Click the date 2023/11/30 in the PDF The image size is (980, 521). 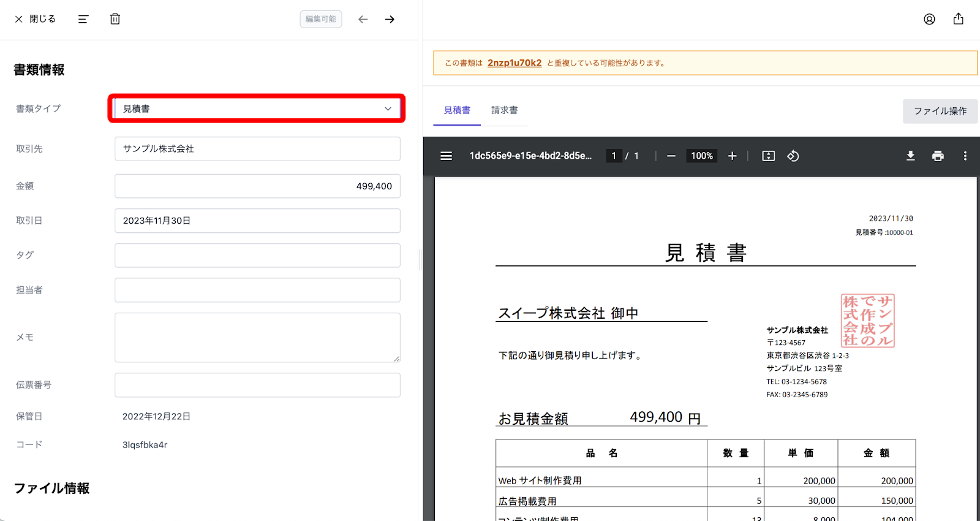(891, 219)
